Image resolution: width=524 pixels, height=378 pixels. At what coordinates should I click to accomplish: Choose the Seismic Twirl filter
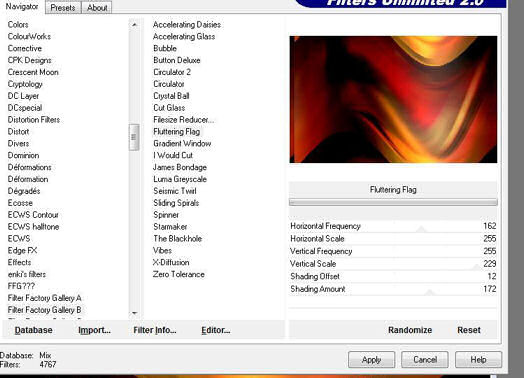(x=175, y=191)
